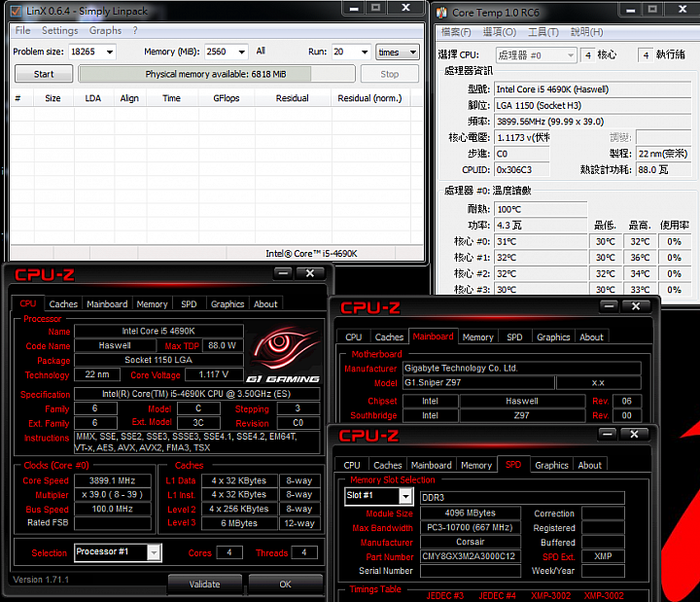The height and width of the screenshot is (602, 700).
Task: Click the Size column header in LinX
Action: click(x=52, y=98)
